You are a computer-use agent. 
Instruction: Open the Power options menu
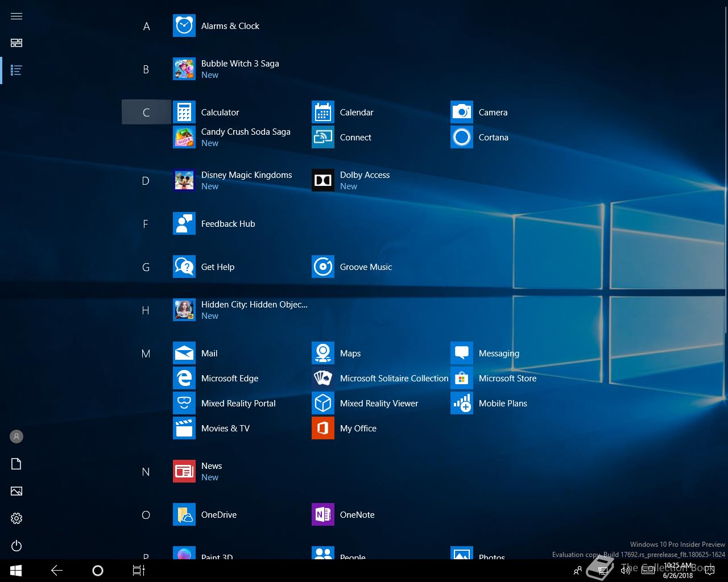(16, 546)
